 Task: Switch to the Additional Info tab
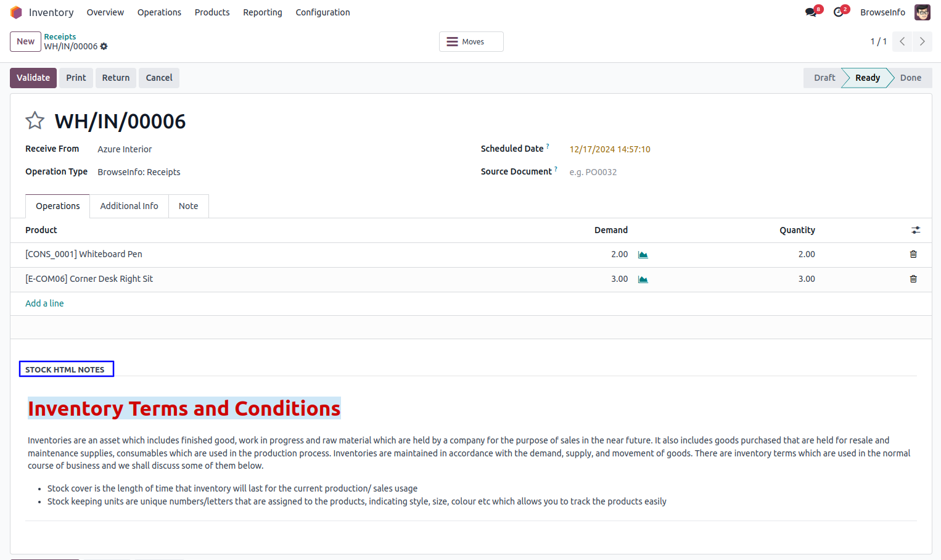point(129,206)
